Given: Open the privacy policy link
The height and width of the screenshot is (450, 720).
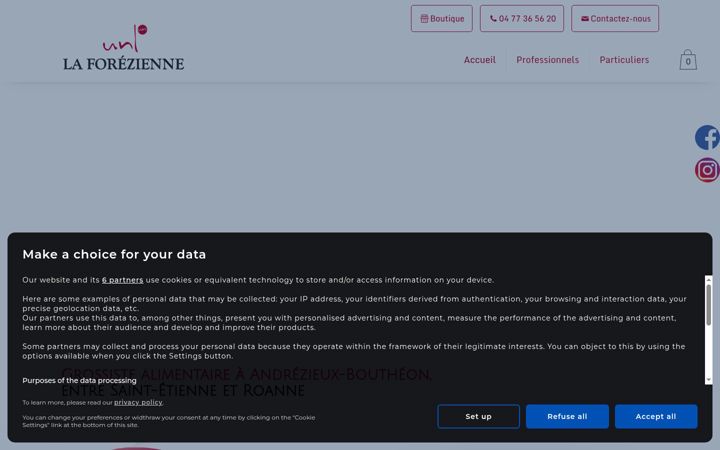Looking at the screenshot, I should (x=138, y=403).
